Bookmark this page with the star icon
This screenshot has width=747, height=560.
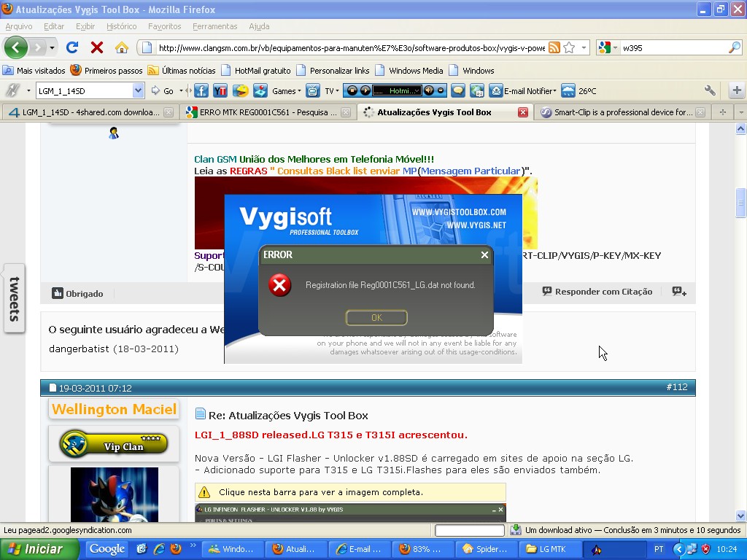pyautogui.click(x=569, y=47)
